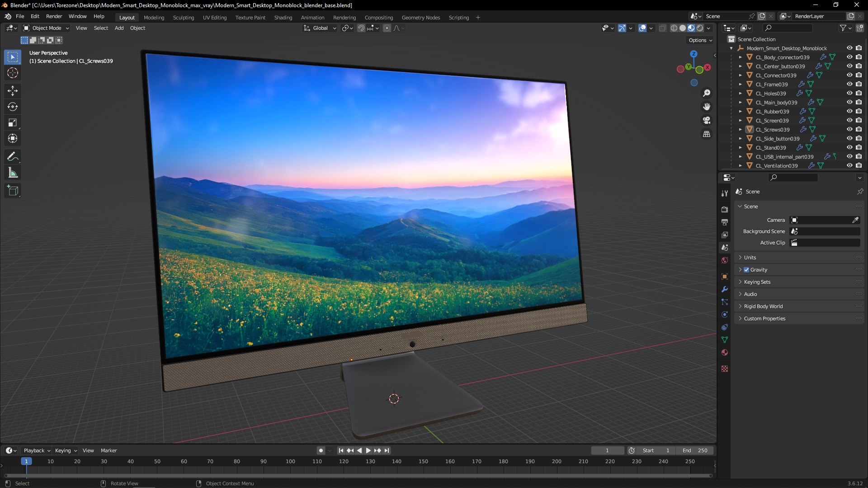Image resolution: width=868 pixels, height=488 pixels.
Task: Hide CL_Screen039 with its eye icon
Action: coord(849,121)
